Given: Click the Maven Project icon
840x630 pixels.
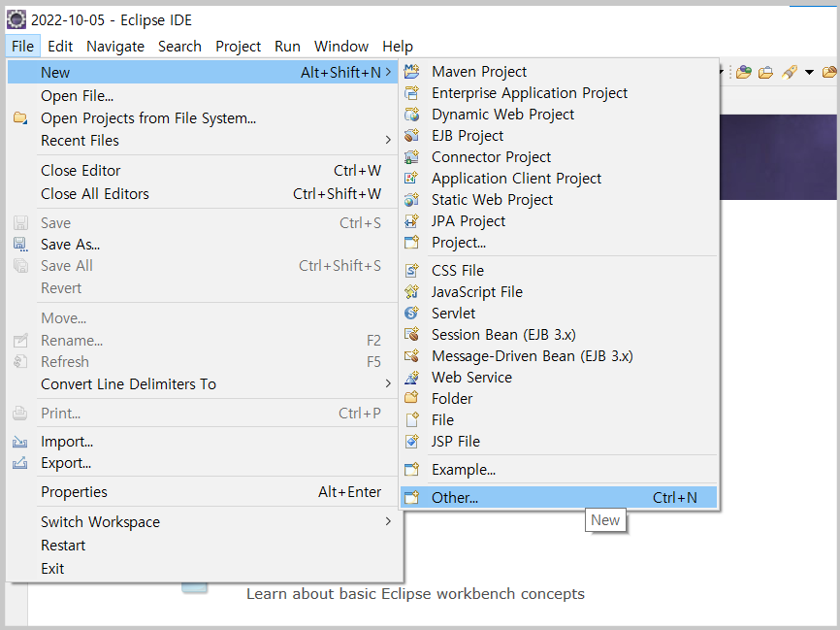Looking at the screenshot, I should [x=411, y=71].
